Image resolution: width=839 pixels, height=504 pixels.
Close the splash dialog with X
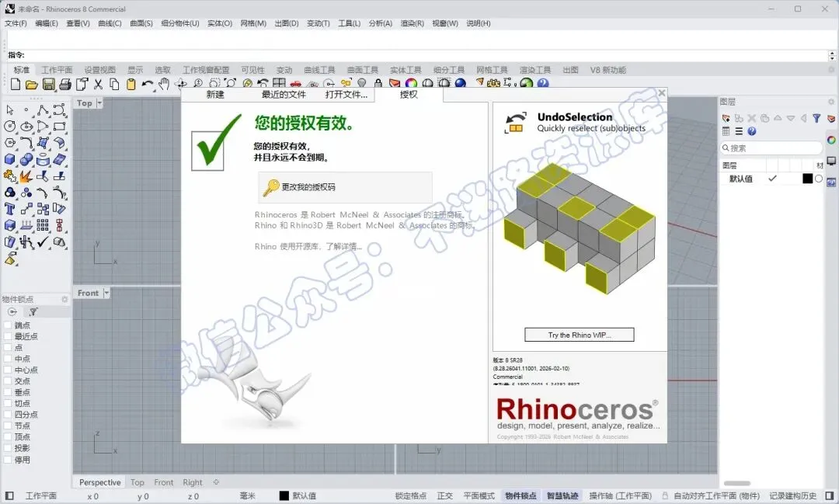(662, 93)
